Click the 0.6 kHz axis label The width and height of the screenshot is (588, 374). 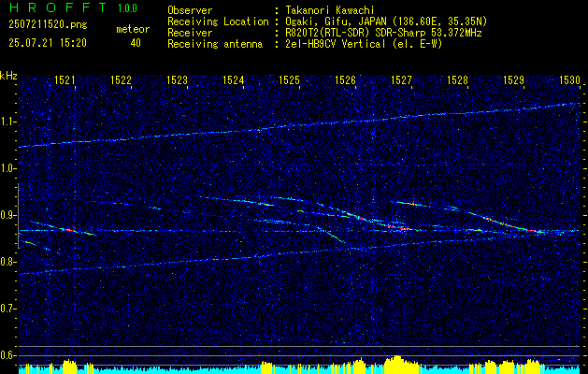pos(8,355)
